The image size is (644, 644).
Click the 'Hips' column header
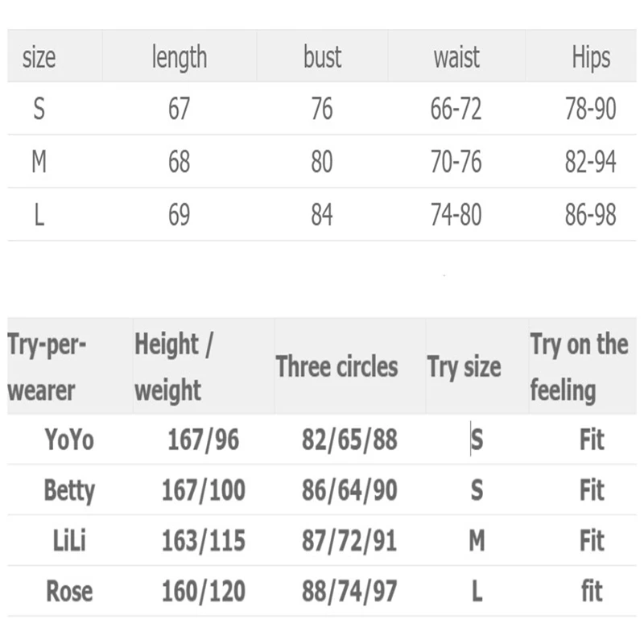click(591, 57)
